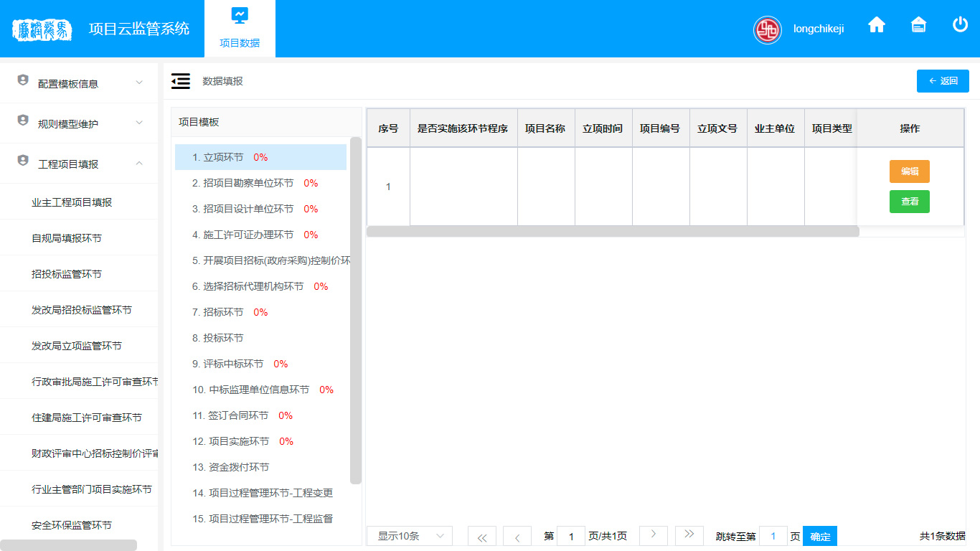Viewport: 980px width, 551px height.
Task: Click the orange 编辑 button
Action: click(909, 171)
